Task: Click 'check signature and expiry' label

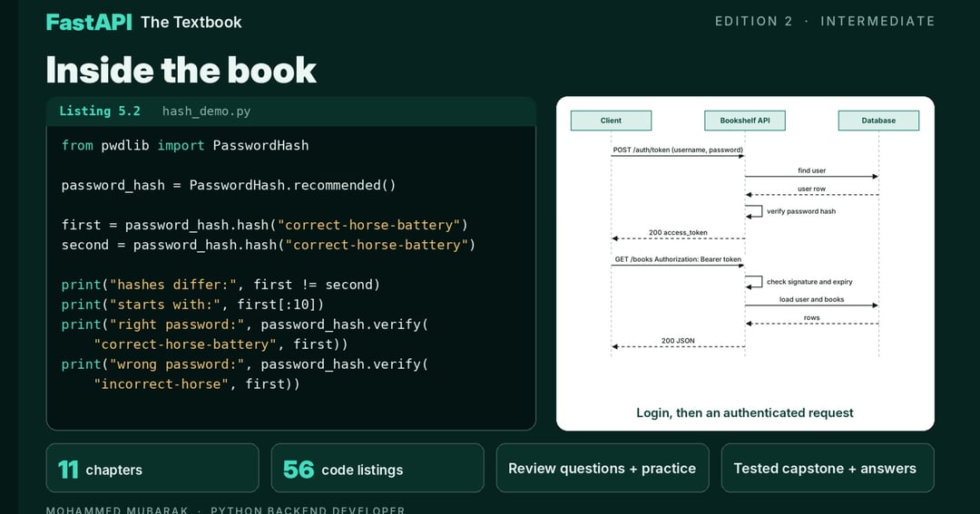Action: pyautogui.click(x=809, y=282)
